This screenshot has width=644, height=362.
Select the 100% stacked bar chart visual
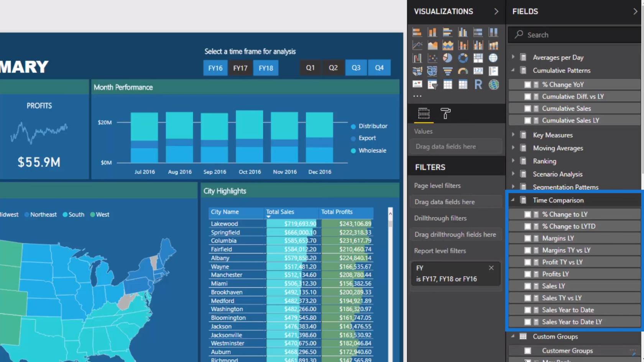(478, 32)
